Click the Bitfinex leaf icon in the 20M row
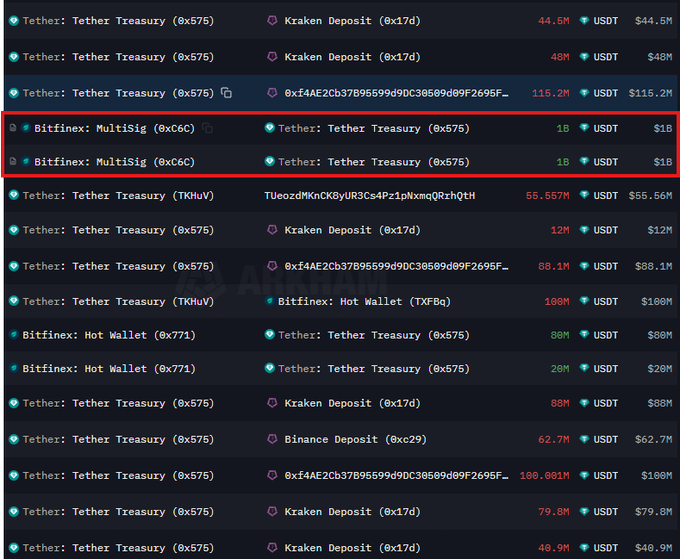Image resolution: width=680 pixels, height=559 pixels. (x=14, y=368)
